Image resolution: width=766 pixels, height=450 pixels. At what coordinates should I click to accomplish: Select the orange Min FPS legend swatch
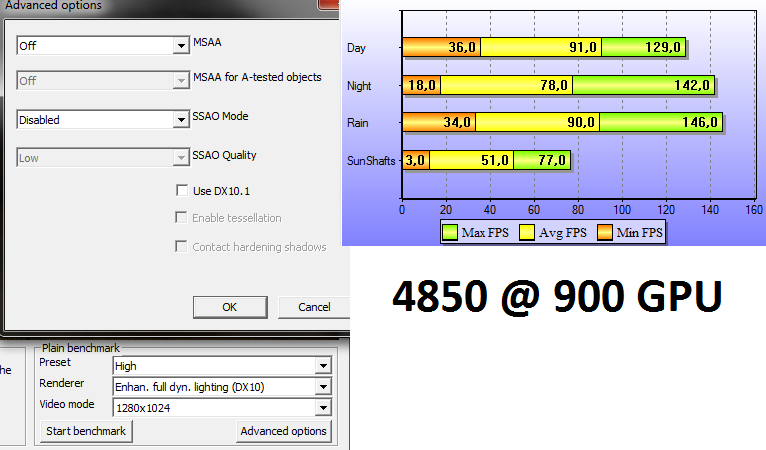[x=604, y=233]
